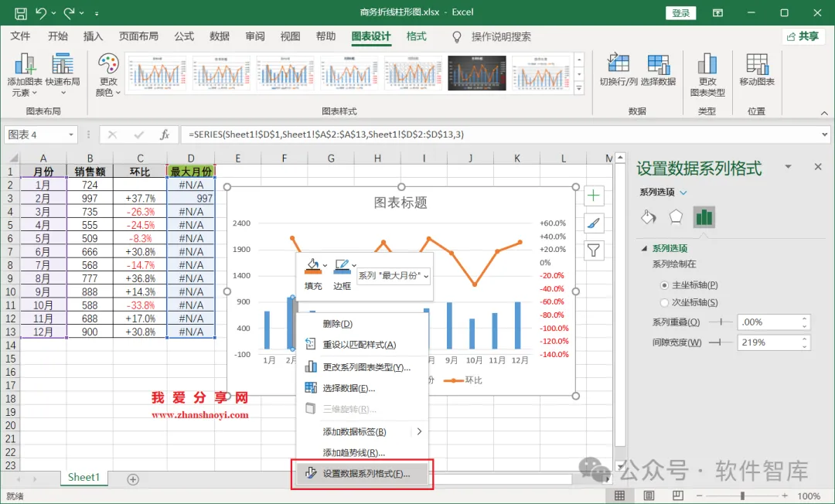Click the Save icon in title bar

click(x=20, y=13)
